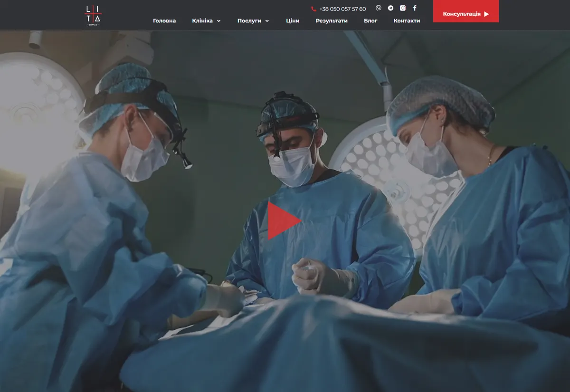Image resolution: width=570 pixels, height=392 pixels.
Task: Click the red Консультація button
Action: (x=466, y=11)
